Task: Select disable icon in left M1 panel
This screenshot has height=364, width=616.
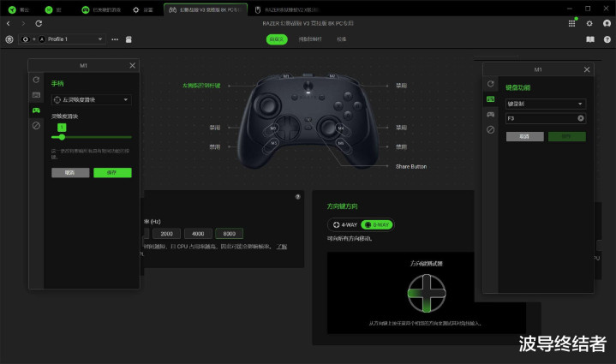Action: click(x=36, y=126)
